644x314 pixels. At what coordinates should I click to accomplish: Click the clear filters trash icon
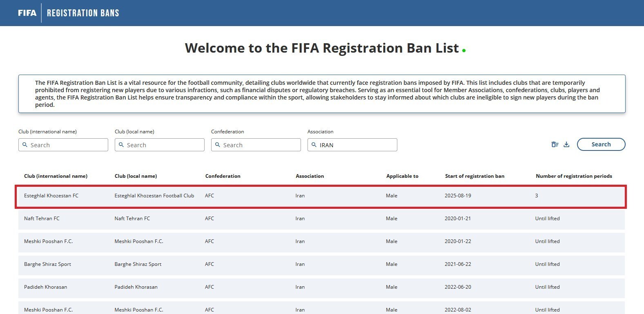[x=555, y=144]
